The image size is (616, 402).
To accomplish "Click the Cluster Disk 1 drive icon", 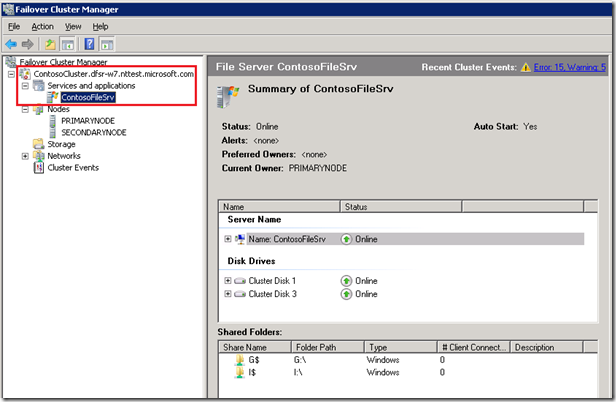I will click(240, 281).
